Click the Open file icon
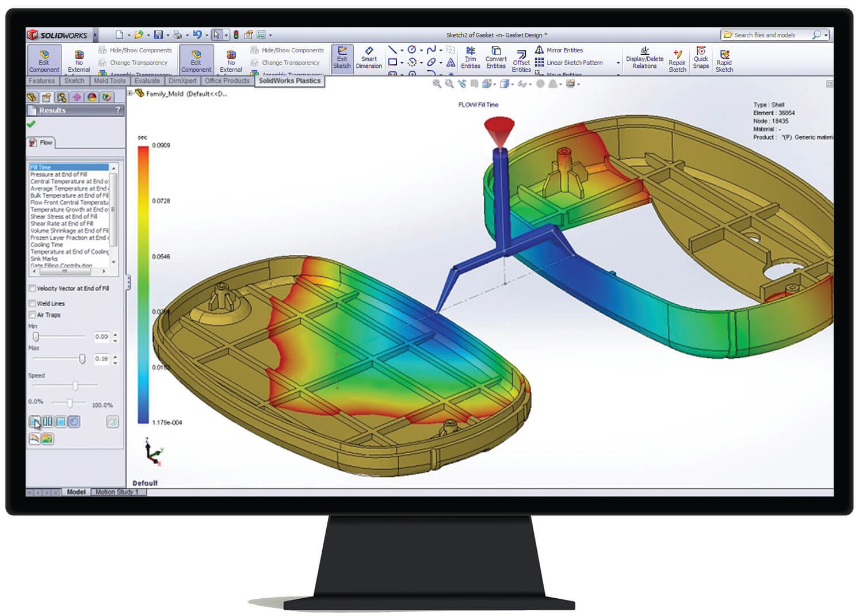 point(139,35)
